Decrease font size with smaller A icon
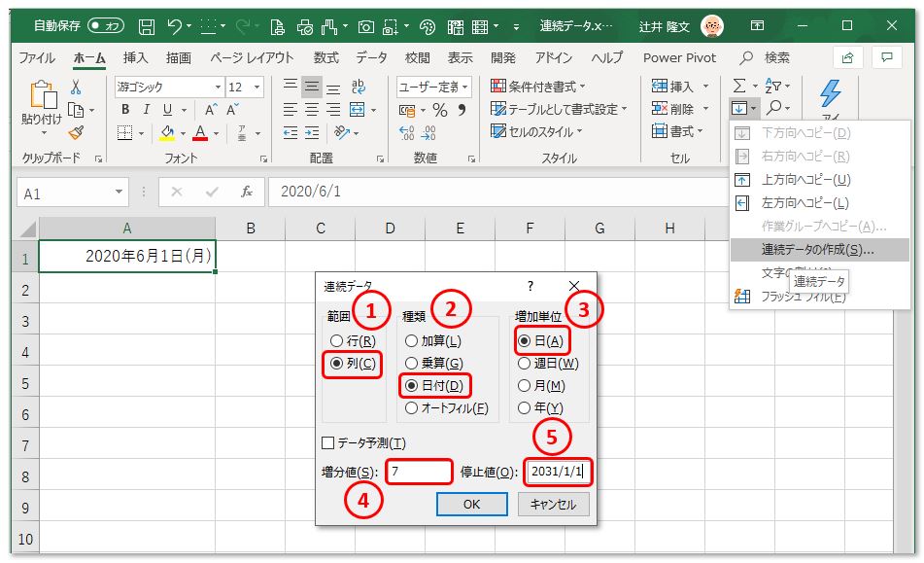This screenshot has width=924, height=563. pos(232,110)
